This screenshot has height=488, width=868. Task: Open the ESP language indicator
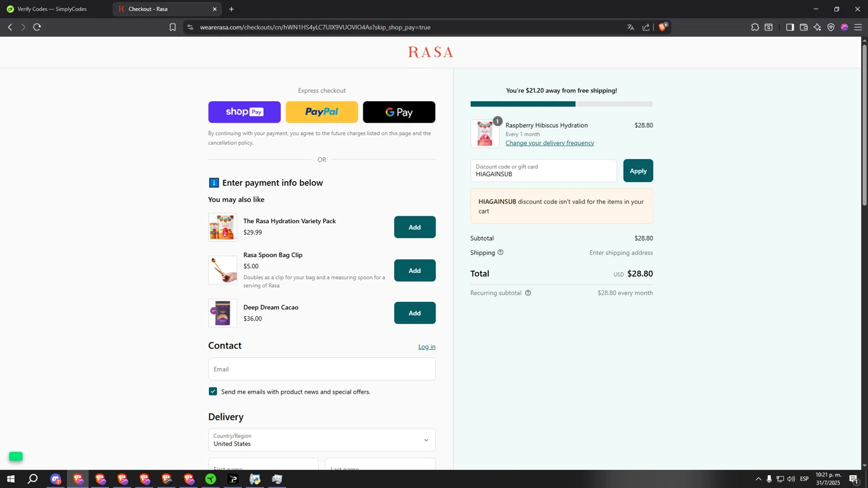pyautogui.click(x=804, y=479)
